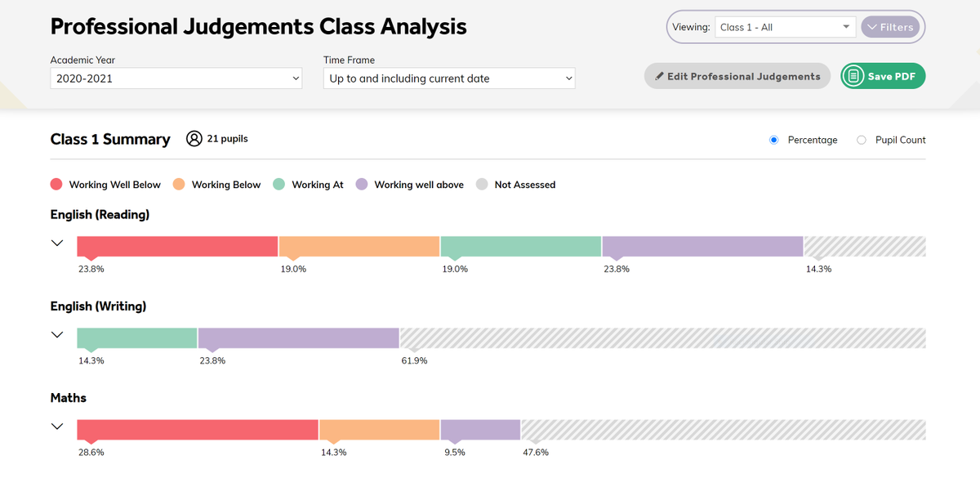This screenshot has height=478, width=980.
Task: Click the red Working Well Below legend dot
Action: tap(56, 185)
